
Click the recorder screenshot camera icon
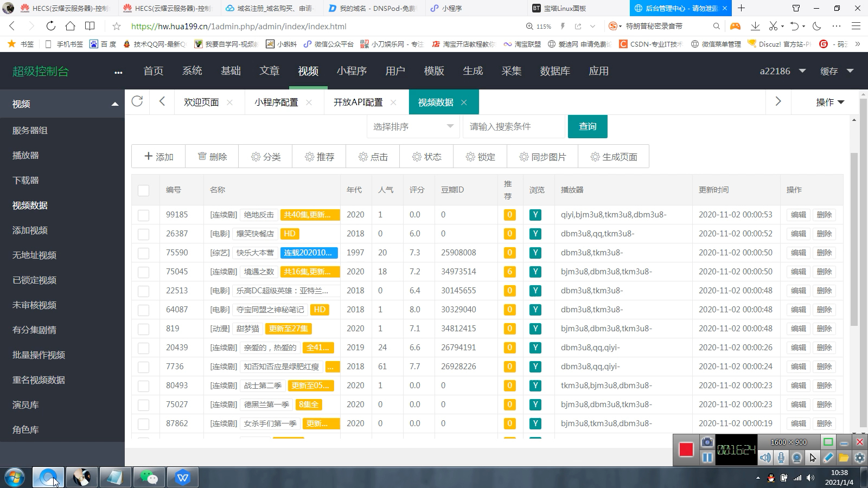[707, 442]
